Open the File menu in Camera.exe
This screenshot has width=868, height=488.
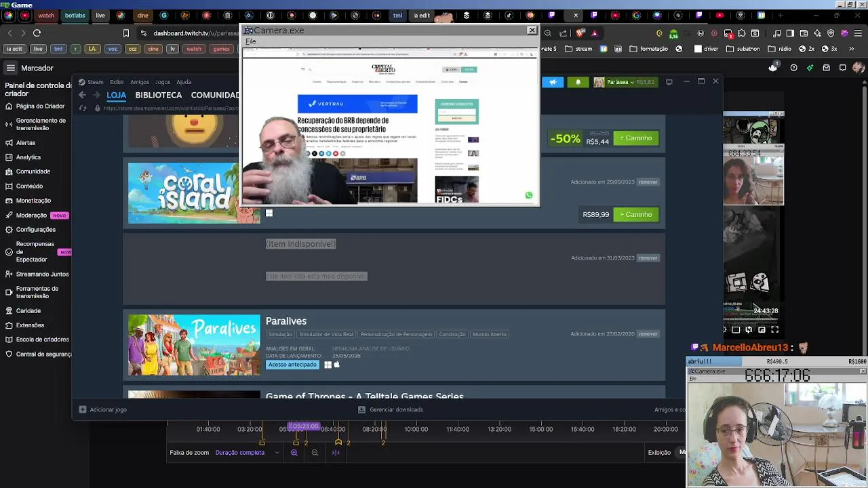coord(250,41)
